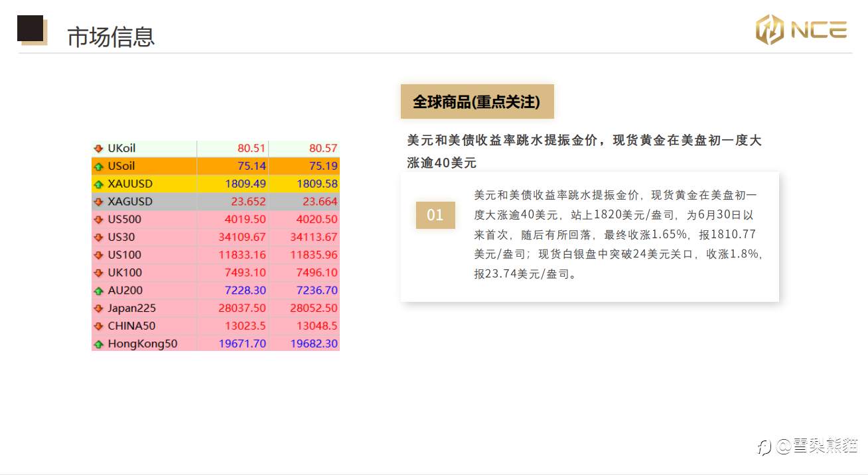Click the down arrow icon beside CHINA50
Viewport: 868px width, 475px height.
click(99, 326)
